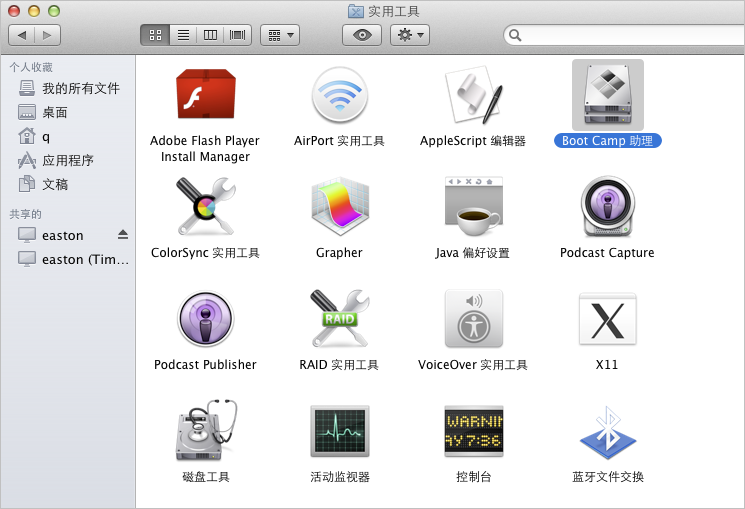745x509 pixels.
Task: Select the Podcast Publisher icon
Action: click(x=206, y=318)
